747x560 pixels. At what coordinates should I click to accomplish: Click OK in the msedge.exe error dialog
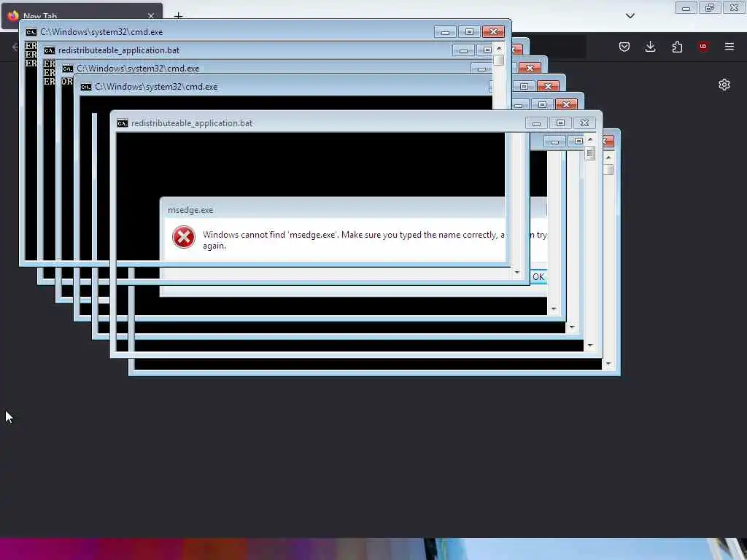coord(538,276)
